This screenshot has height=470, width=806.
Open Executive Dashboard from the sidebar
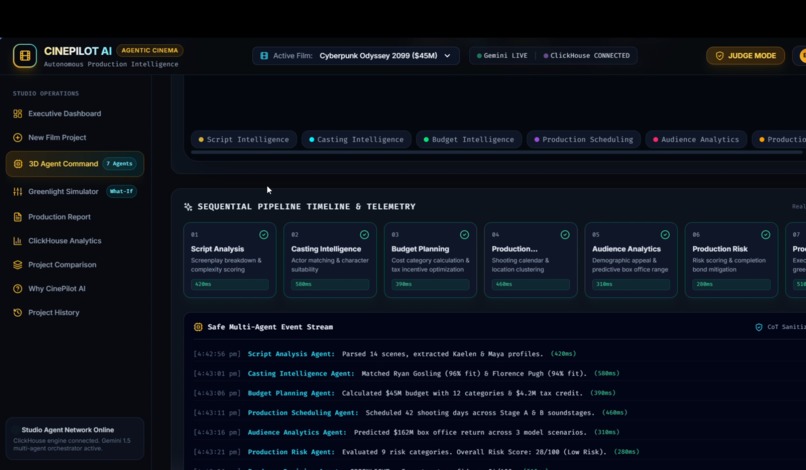(x=75, y=114)
